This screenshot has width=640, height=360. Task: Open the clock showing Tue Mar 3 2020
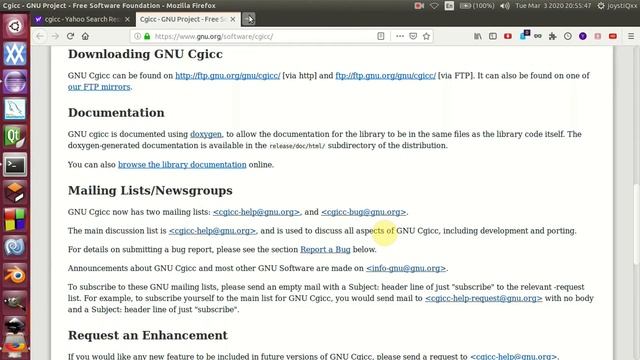[553, 6]
